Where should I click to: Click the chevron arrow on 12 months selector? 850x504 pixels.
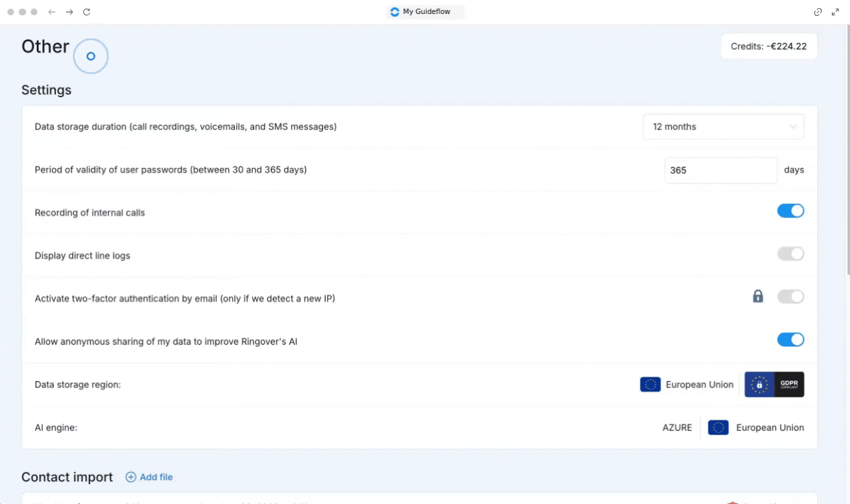pos(793,127)
